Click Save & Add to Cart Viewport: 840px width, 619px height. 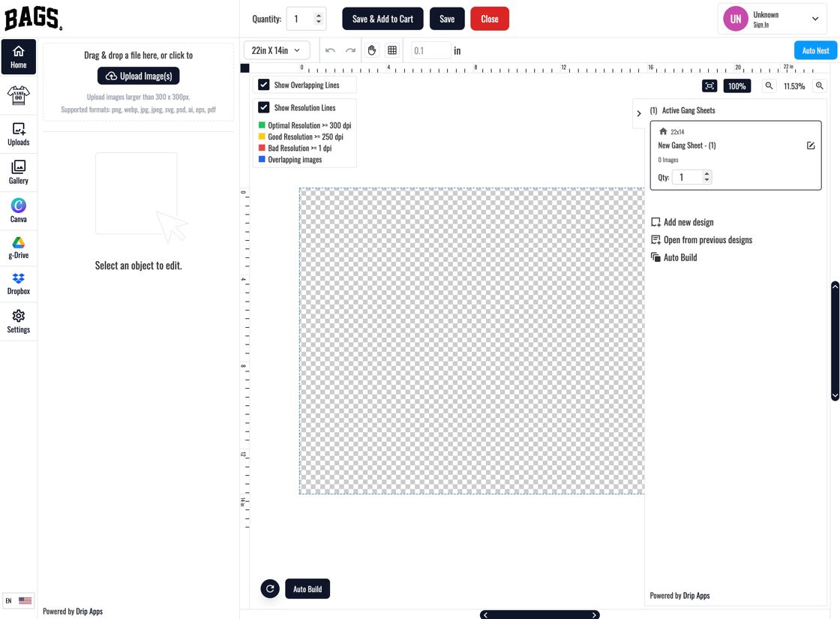[382, 19]
